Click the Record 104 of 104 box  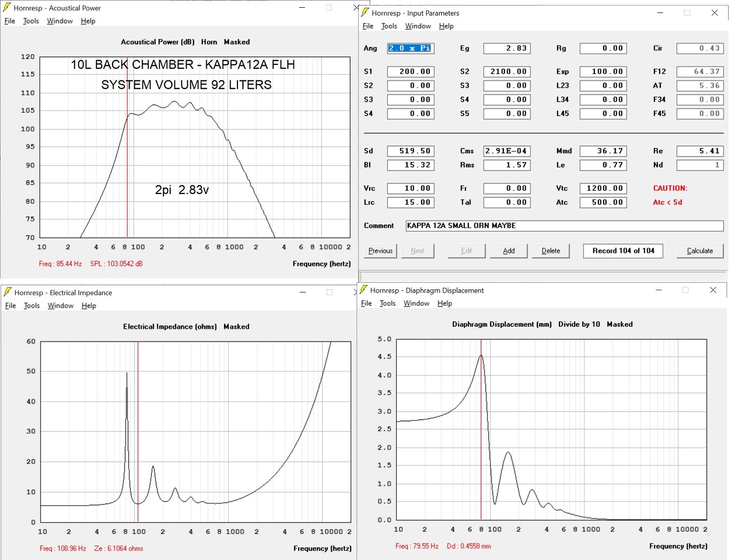pos(623,251)
